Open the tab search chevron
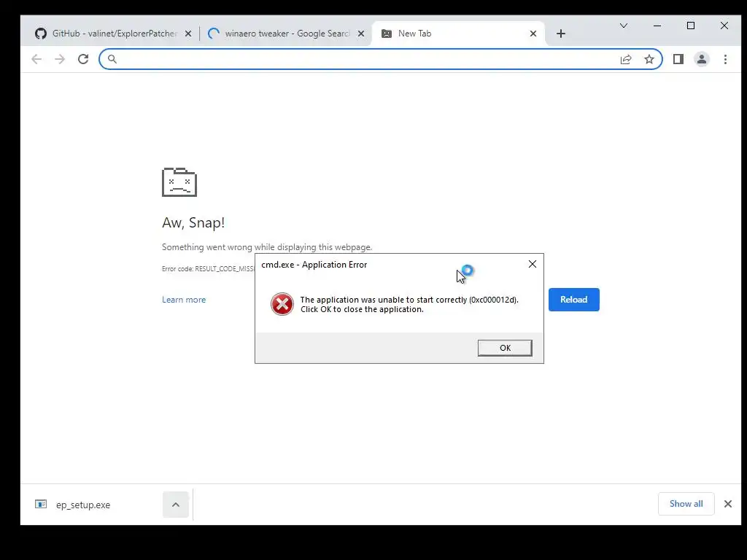 pyautogui.click(x=624, y=26)
